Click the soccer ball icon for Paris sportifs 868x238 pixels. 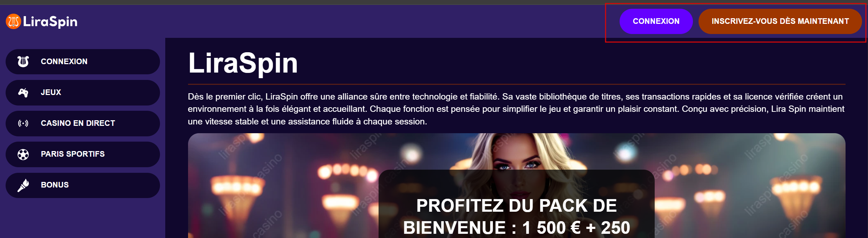[x=23, y=154]
